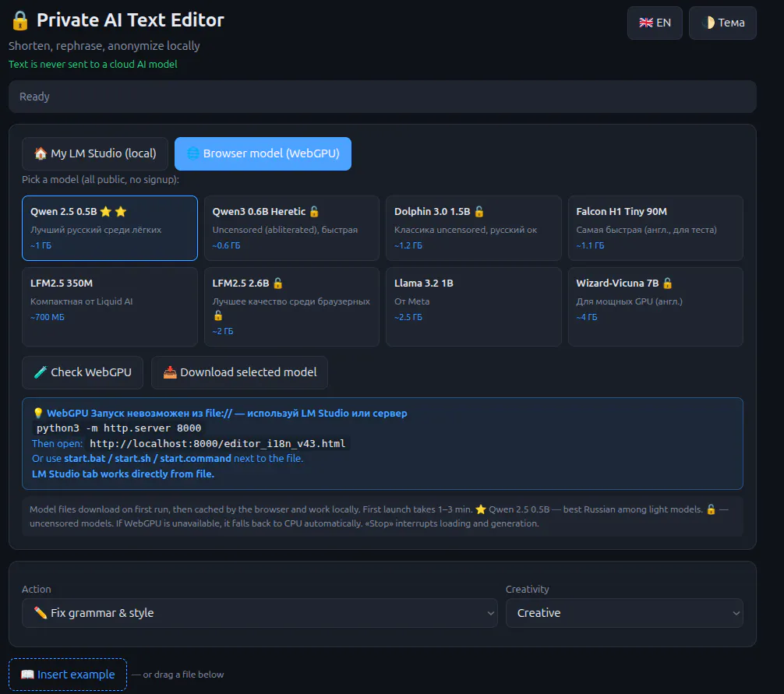
Task: Switch to My LM Studio (local) tab
Action: click(95, 153)
